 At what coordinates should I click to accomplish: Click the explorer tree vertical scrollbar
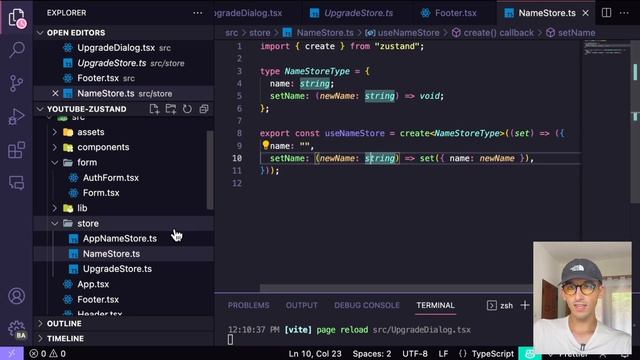point(210,170)
